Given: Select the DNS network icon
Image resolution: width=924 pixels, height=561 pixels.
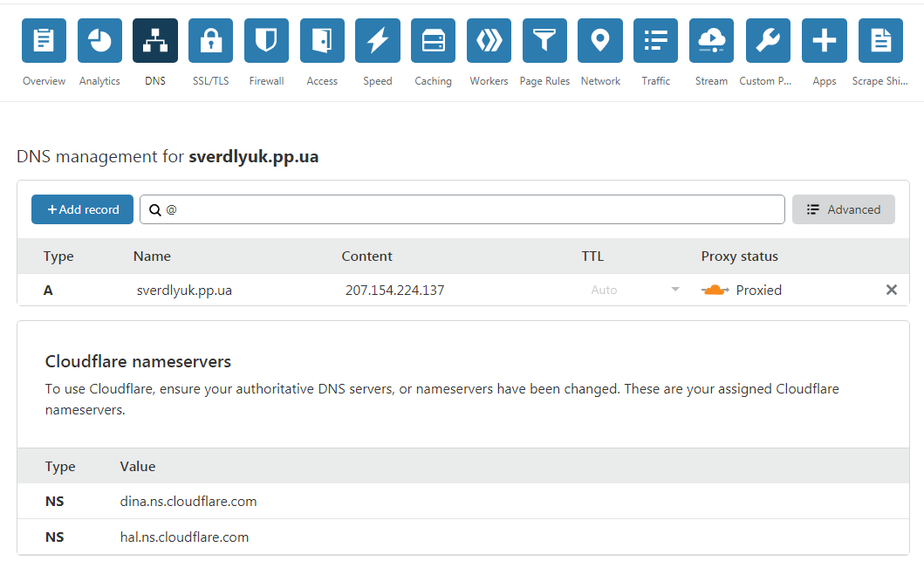Looking at the screenshot, I should pos(155,41).
